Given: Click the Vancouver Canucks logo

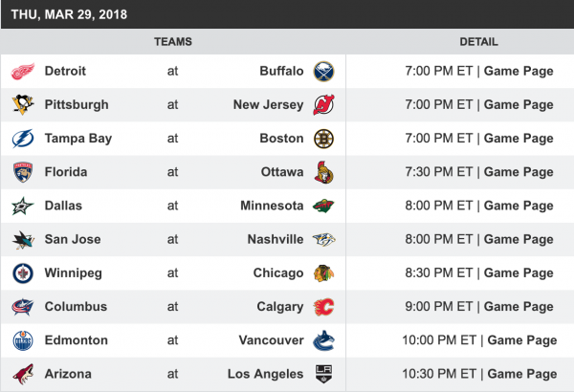Looking at the screenshot, I should tap(324, 340).
